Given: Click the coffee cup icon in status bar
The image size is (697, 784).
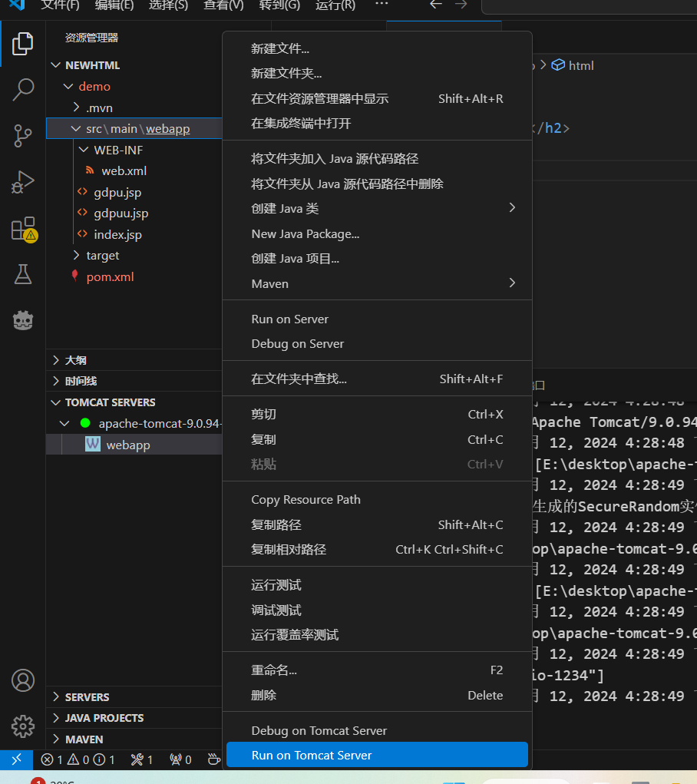Looking at the screenshot, I should click(214, 759).
